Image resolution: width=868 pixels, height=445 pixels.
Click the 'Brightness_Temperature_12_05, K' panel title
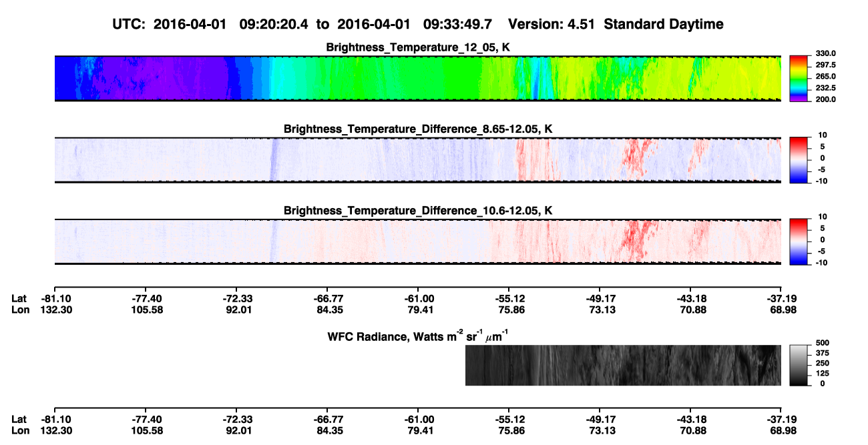[x=418, y=47]
